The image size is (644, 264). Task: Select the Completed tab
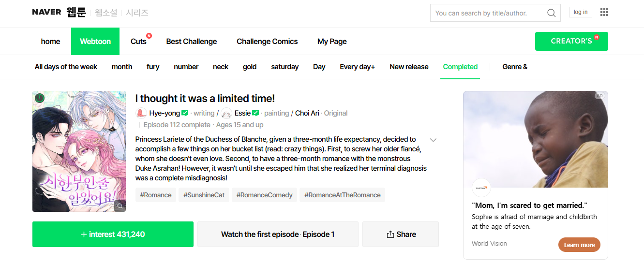click(460, 67)
